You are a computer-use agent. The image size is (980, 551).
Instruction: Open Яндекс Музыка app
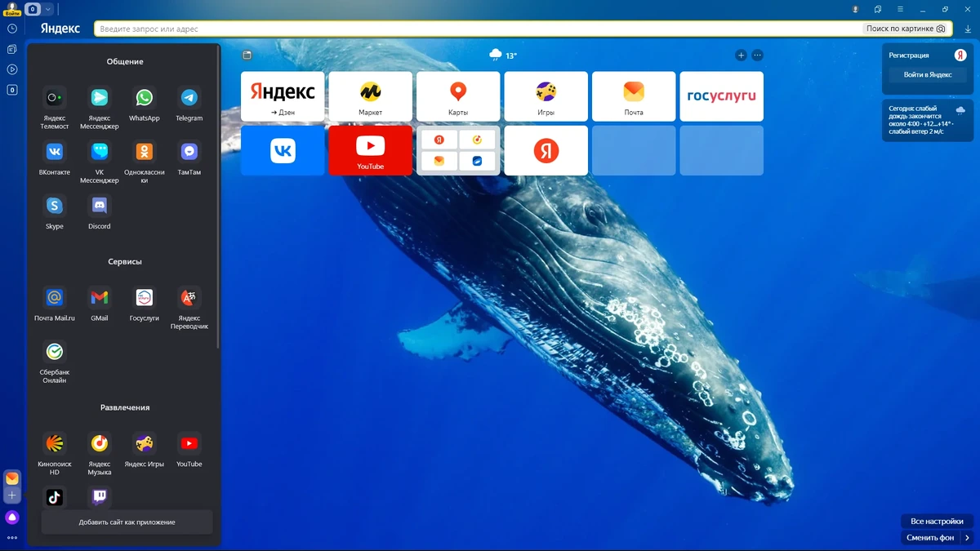coord(100,443)
